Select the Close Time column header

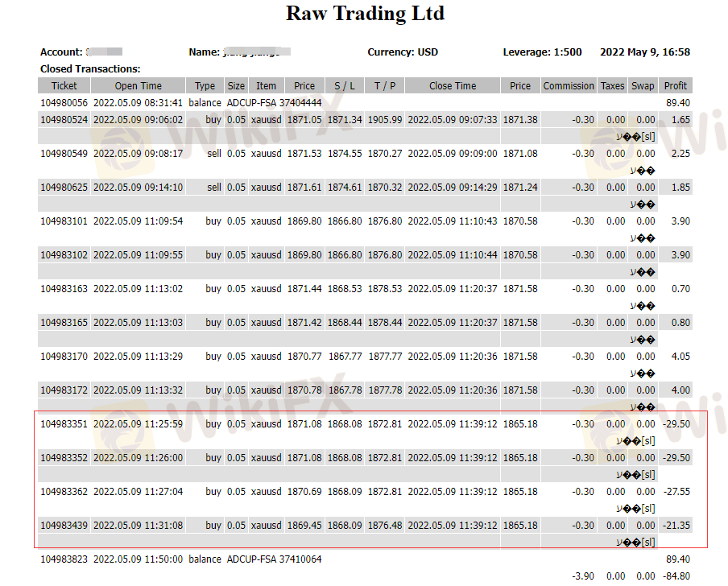point(453,86)
